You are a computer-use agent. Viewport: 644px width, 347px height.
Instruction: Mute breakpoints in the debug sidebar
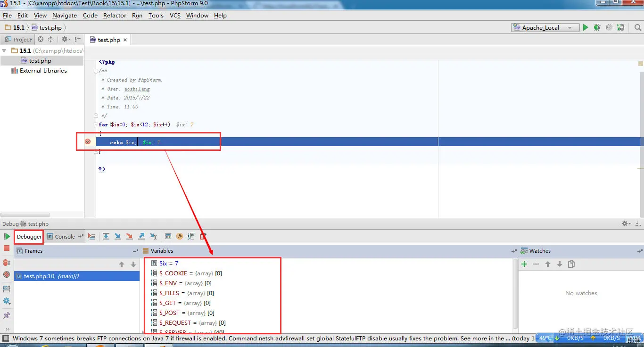pos(7,274)
